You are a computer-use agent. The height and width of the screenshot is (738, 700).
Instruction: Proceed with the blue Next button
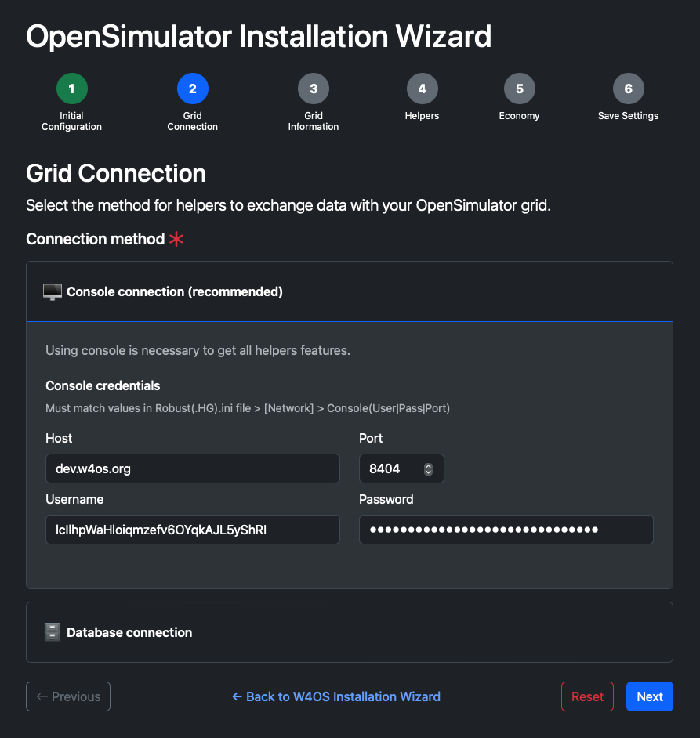pos(650,696)
